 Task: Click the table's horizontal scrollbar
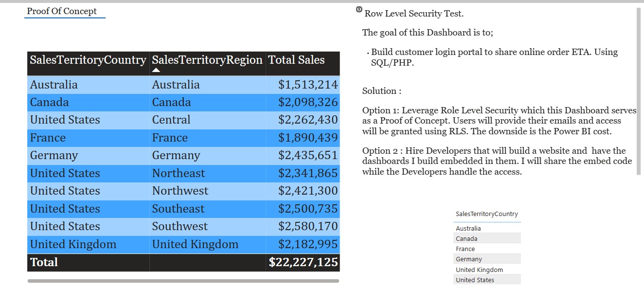click(x=183, y=281)
